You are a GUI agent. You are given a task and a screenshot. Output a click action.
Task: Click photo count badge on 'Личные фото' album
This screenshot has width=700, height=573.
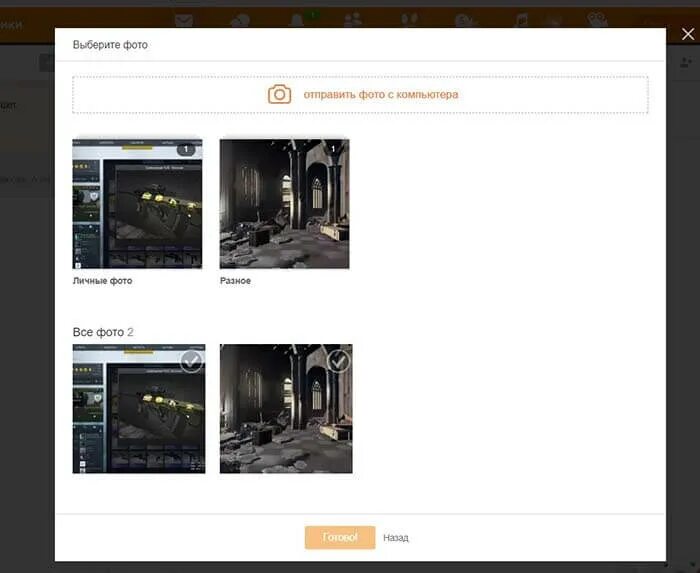(x=186, y=149)
